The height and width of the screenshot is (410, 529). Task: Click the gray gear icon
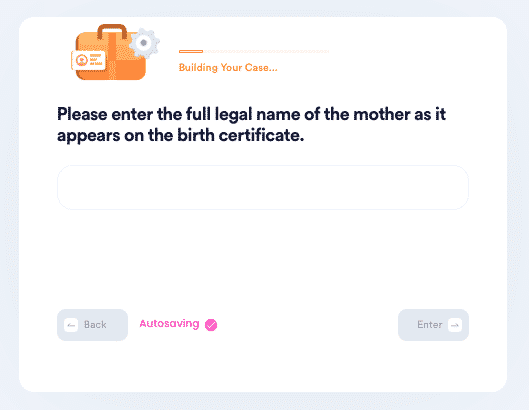tap(144, 43)
